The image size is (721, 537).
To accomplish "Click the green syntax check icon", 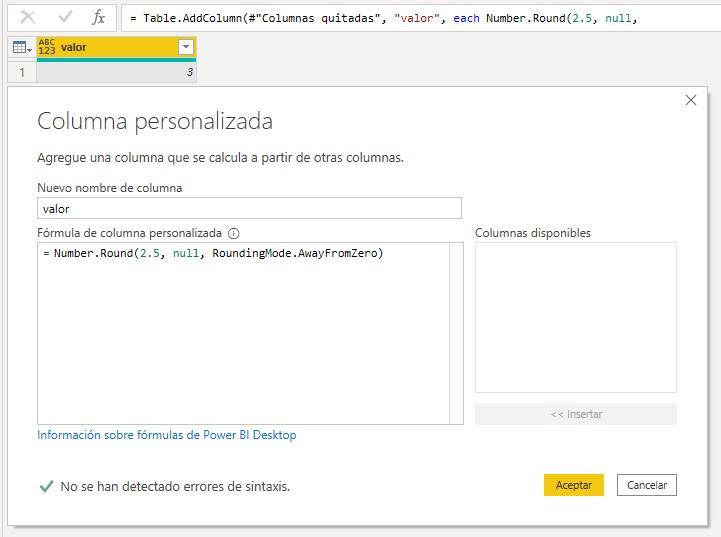I will pyautogui.click(x=46, y=486).
